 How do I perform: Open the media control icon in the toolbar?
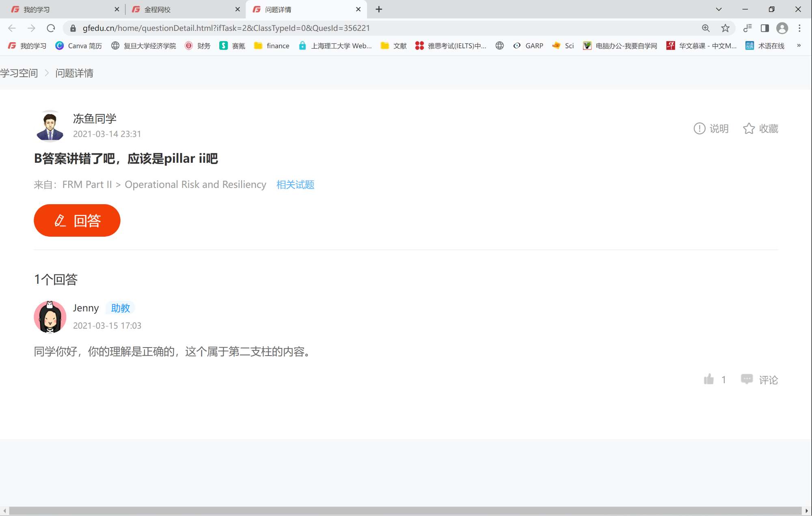(747, 28)
